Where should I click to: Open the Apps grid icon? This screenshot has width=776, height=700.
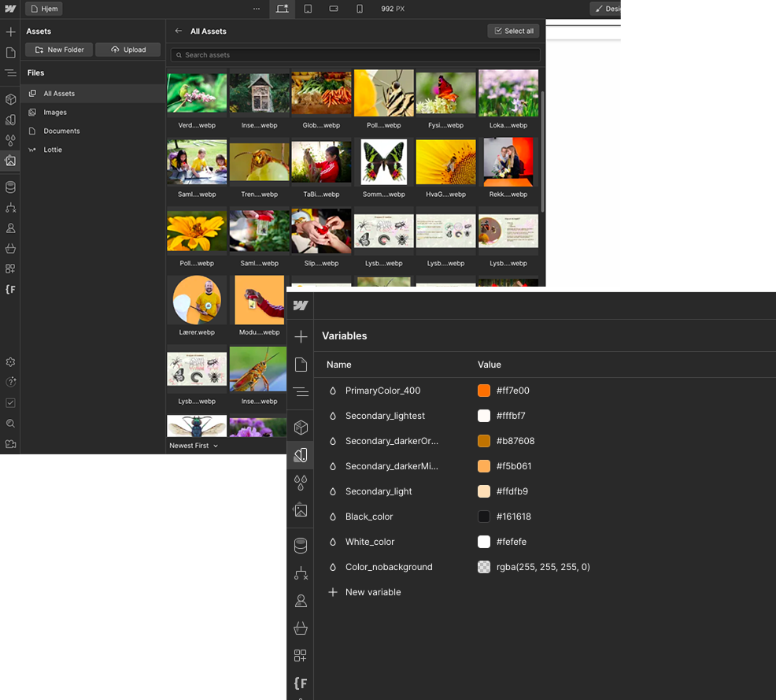(10, 269)
